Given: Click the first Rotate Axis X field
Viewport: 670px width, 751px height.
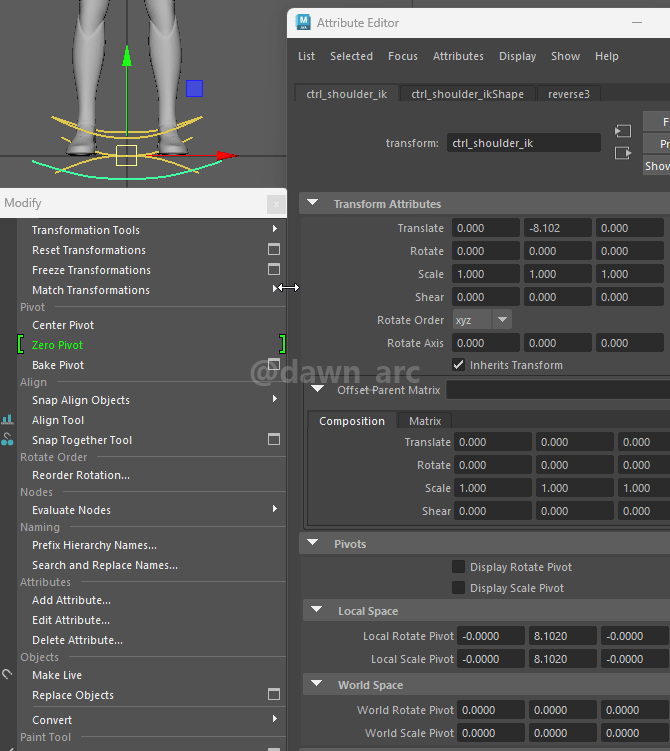Looking at the screenshot, I should 486,343.
